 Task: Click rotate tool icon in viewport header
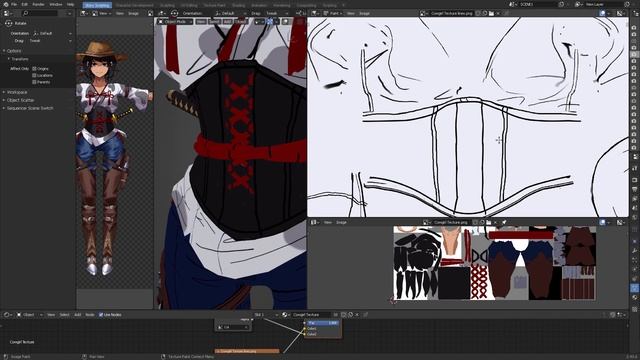tap(174, 13)
